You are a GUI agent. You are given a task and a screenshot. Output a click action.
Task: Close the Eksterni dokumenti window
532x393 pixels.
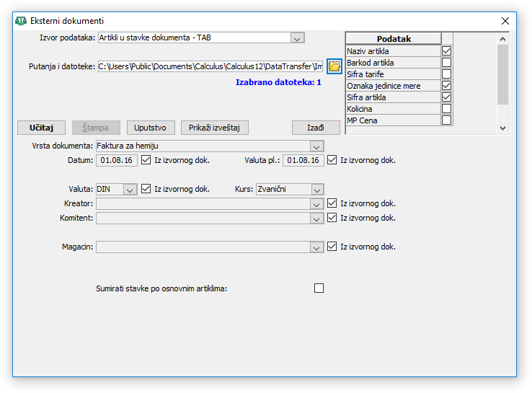[x=505, y=21]
